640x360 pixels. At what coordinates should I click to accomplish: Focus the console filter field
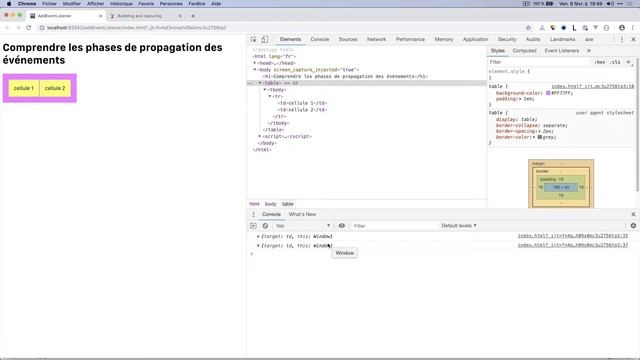point(394,226)
